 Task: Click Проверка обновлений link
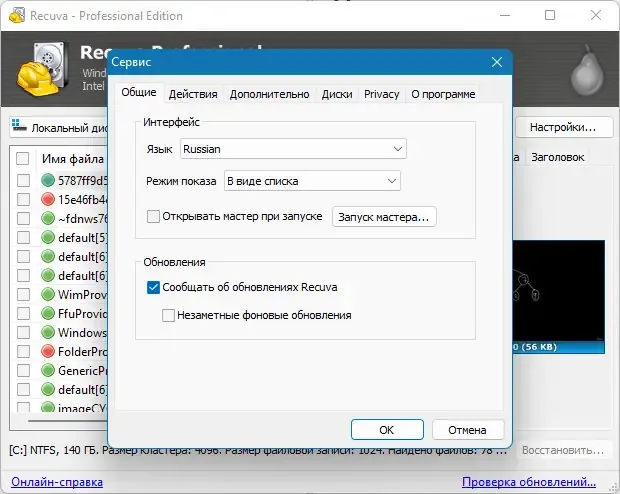tap(529, 482)
